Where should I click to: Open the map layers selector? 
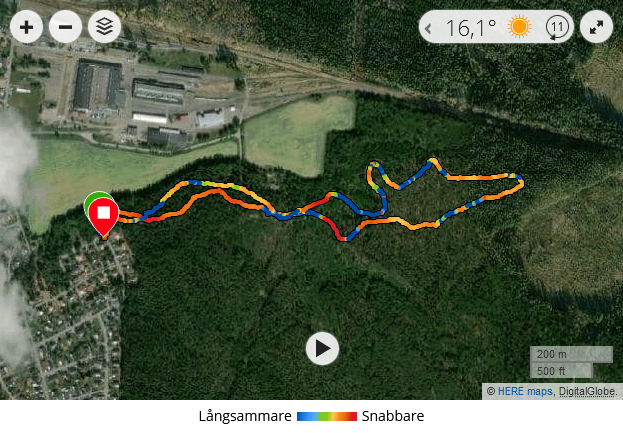104,27
